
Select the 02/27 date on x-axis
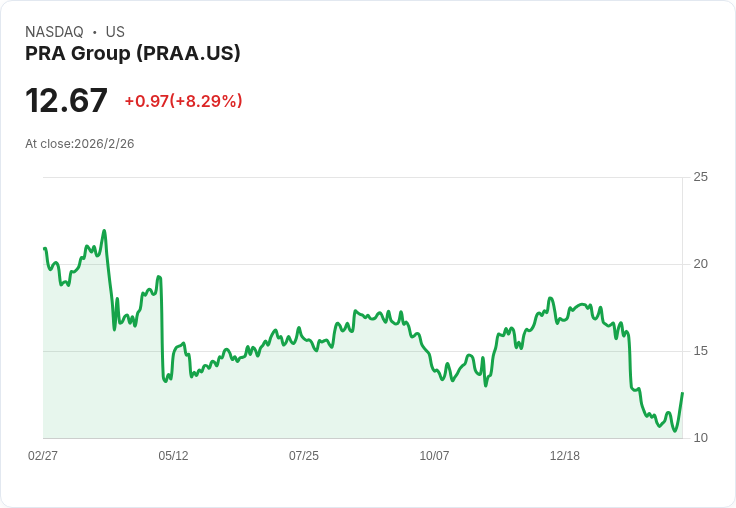[x=43, y=456]
